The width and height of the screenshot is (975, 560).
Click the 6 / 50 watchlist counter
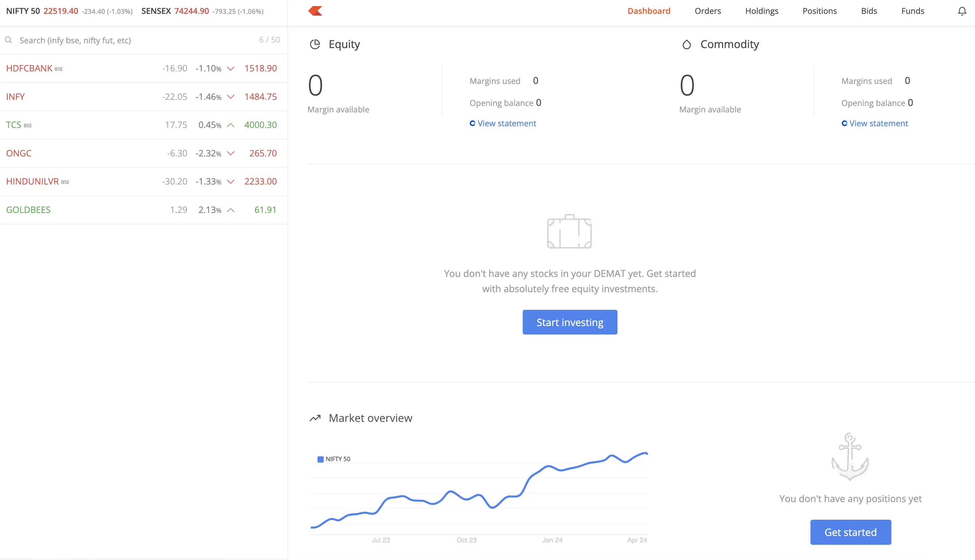(269, 40)
